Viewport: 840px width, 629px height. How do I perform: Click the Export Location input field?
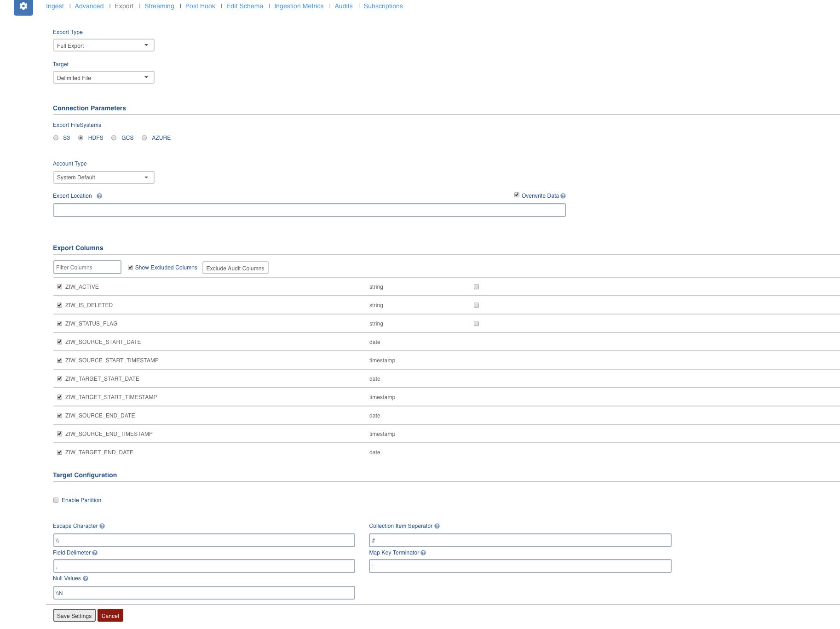[309, 210]
